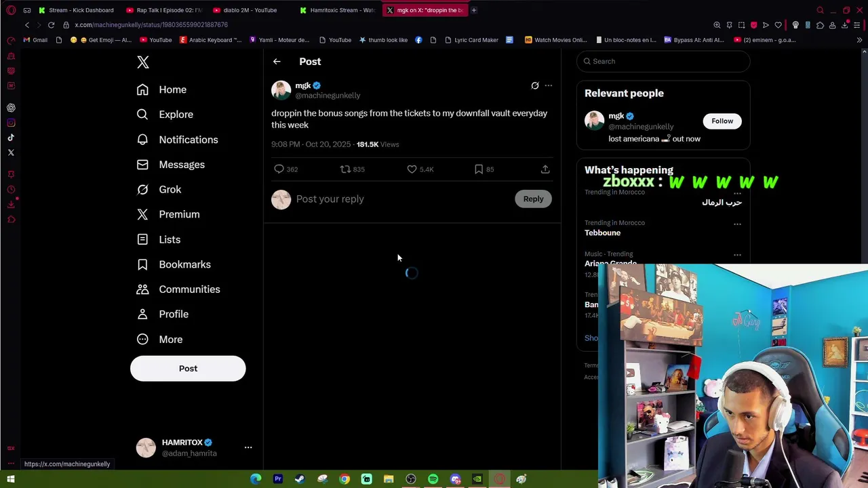The width and height of the screenshot is (868, 488).
Task: Open TikTok in Opera sidebar
Action: (x=11, y=138)
